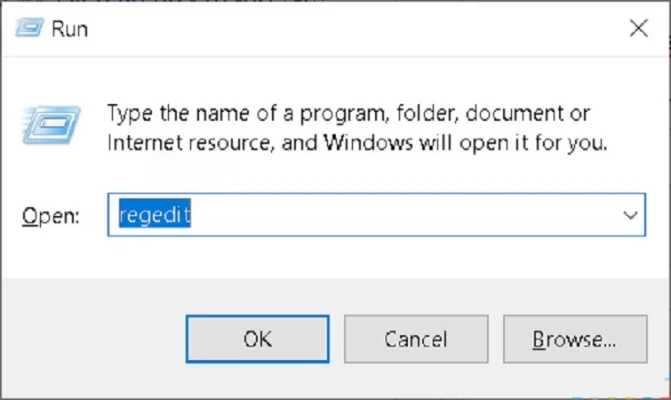Click the "Run" title text
This screenshot has height=400, width=671.
click(72, 29)
